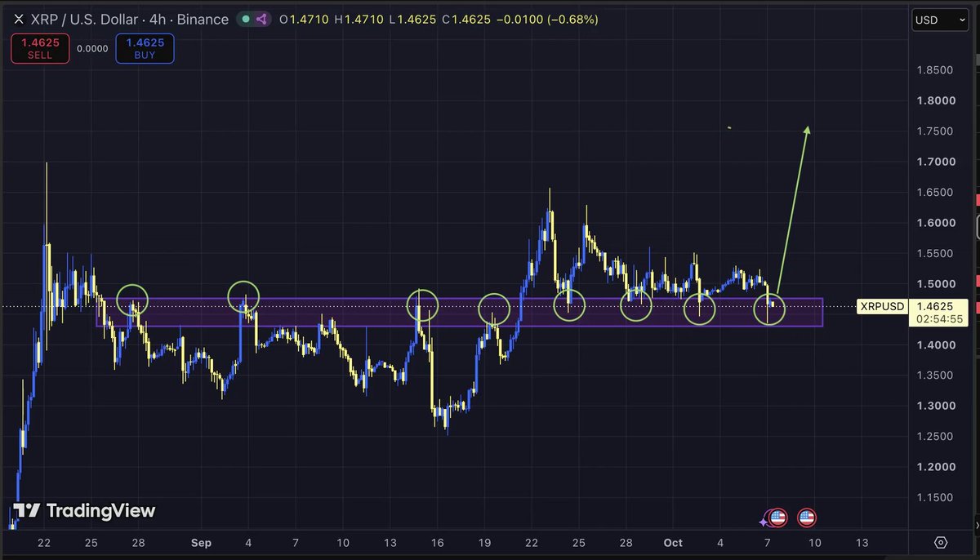Click the 1.6000 price axis label
Screen dimensions: 980x560
(x=936, y=223)
